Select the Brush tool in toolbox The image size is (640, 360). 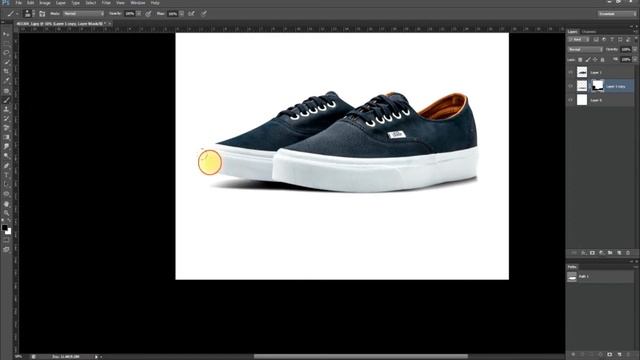[6, 100]
